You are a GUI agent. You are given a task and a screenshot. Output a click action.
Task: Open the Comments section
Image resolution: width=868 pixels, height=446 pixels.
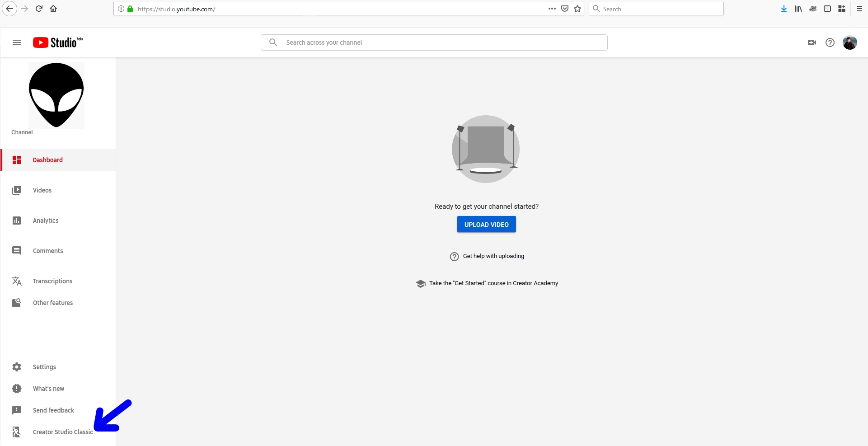(47, 251)
